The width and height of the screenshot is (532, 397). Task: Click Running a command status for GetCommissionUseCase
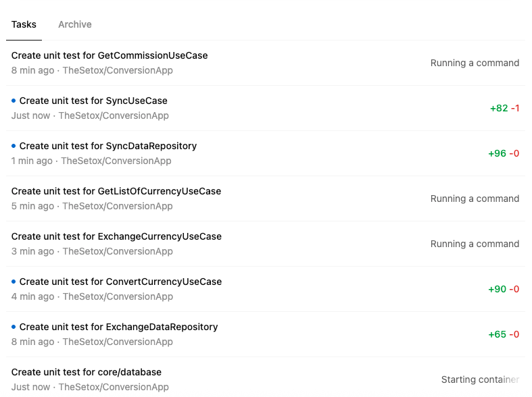pyautogui.click(x=475, y=63)
